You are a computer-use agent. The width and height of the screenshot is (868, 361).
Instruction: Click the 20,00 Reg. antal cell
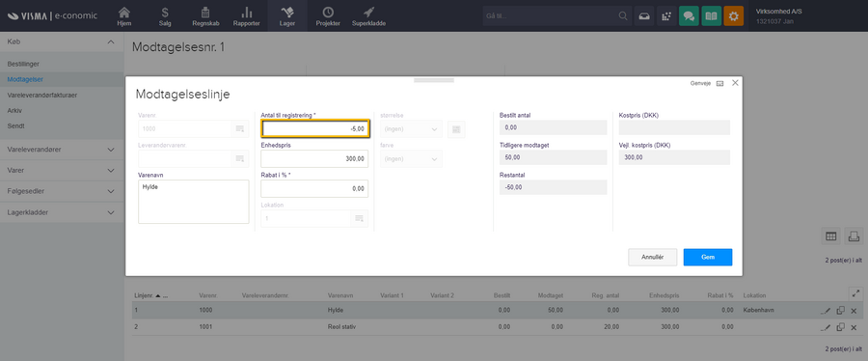(x=611, y=327)
